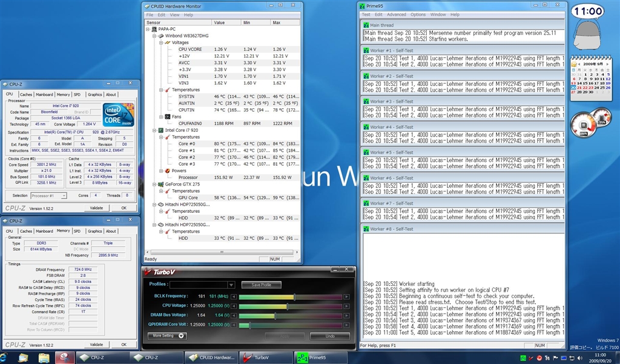
Task: Click the CPU meter gauge gadget
Action: point(583,125)
